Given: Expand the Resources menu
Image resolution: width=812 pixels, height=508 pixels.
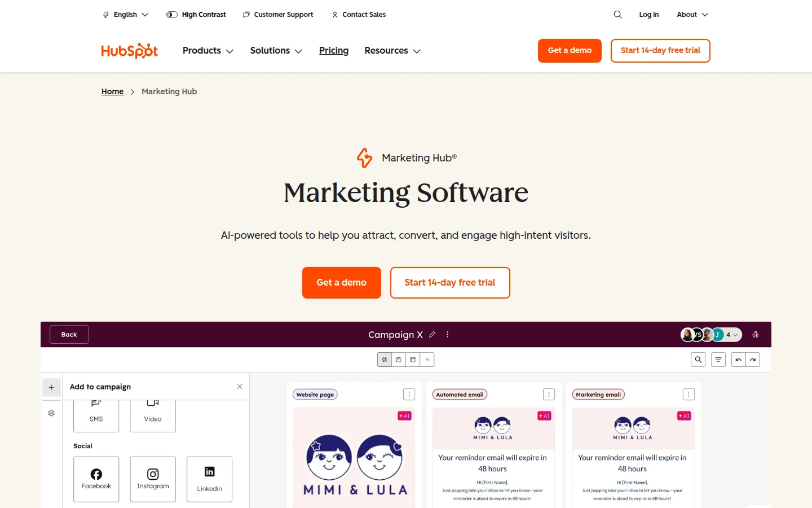Looking at the screenshot, I should tap(392, 51).
